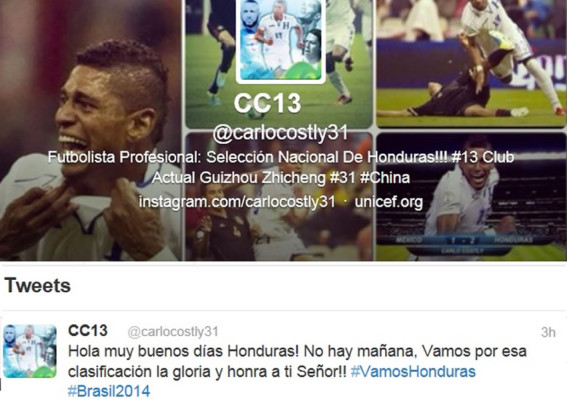567x400 pixels.
Task: Click the tackle photo in header collage
Action: tap(471, 63)
